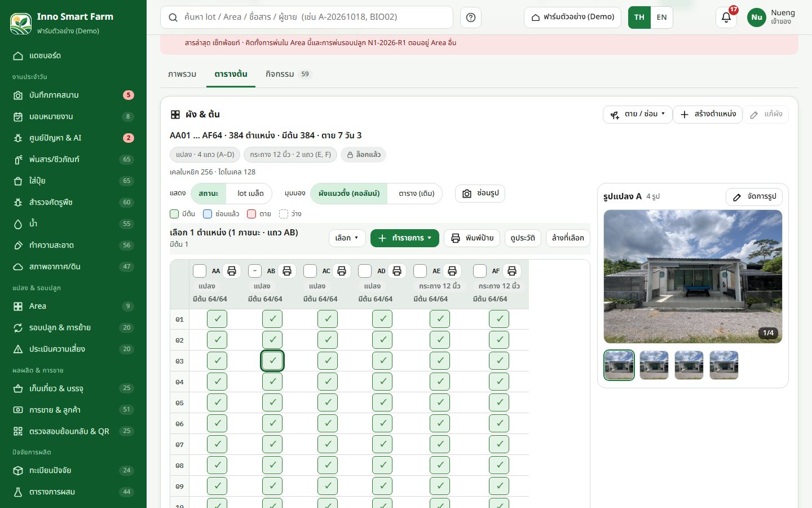Click สร้างตำแหน่ง button
The width and height of the screenshot is (812, 508).
(708, 114)
